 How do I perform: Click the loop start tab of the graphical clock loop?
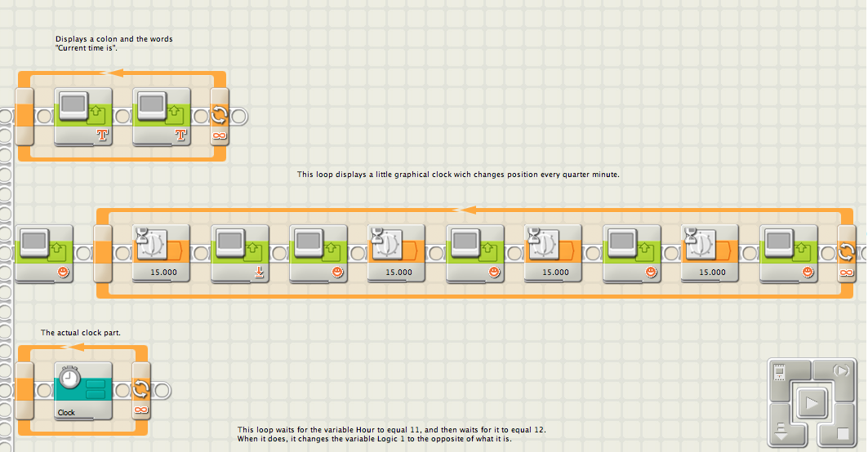(103, 254)
